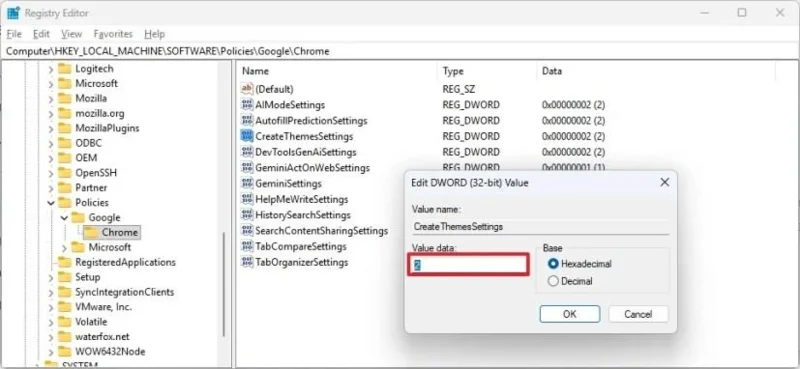The height and width of the screenshot is (369, 800).
Task: Click the TabOrganizerSettings DWORD icon
Action: 247,262
